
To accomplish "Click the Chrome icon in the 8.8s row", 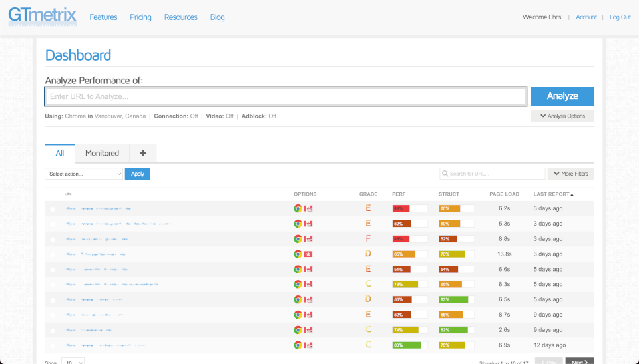I will (x=298, y=239).
